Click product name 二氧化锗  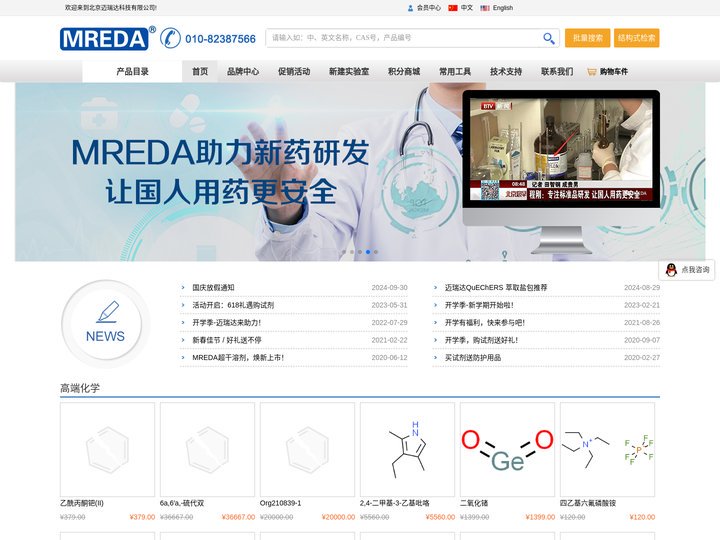(474, 503)
